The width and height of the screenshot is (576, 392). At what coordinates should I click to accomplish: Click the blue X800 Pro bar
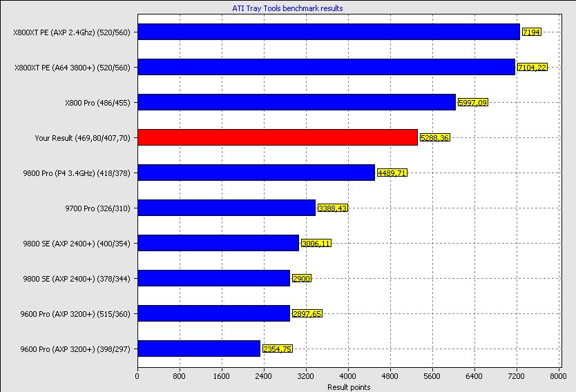click(x=297, y=102)
